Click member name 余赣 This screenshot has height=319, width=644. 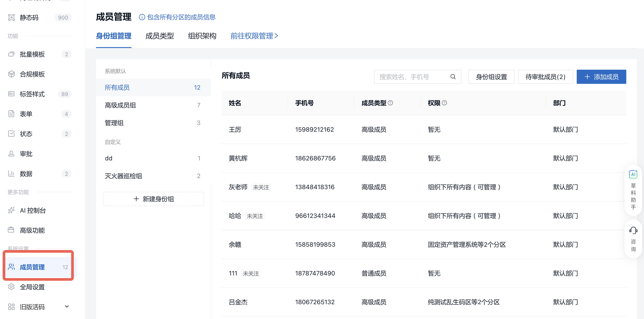click(x=235, y=244)
